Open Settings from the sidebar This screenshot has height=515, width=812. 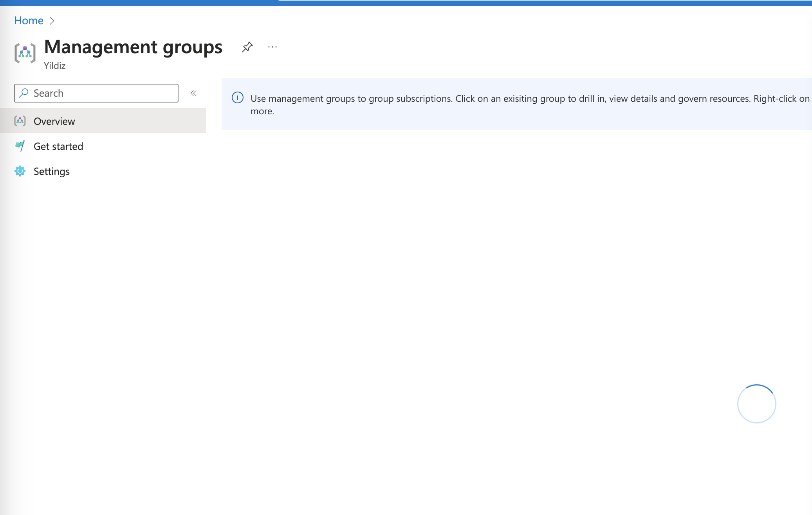51,171
